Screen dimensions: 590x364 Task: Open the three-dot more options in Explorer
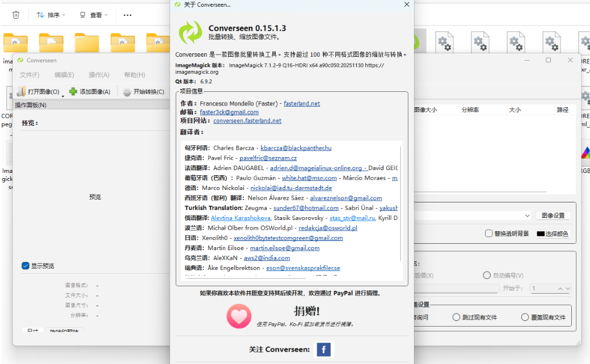click(128, 15)
